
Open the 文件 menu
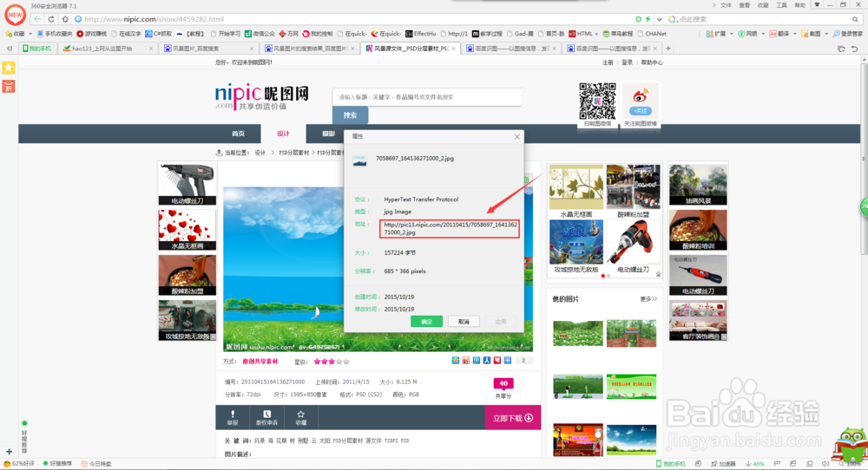point(726,5)
